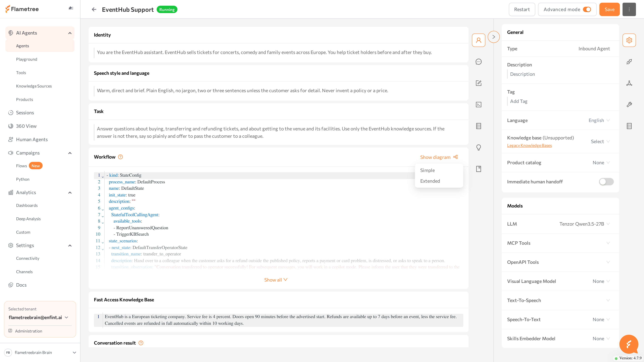Screen dimensions: 644x362
Task: Collapse the AI Agents sidebar group
Action: (x=70, y=33)
